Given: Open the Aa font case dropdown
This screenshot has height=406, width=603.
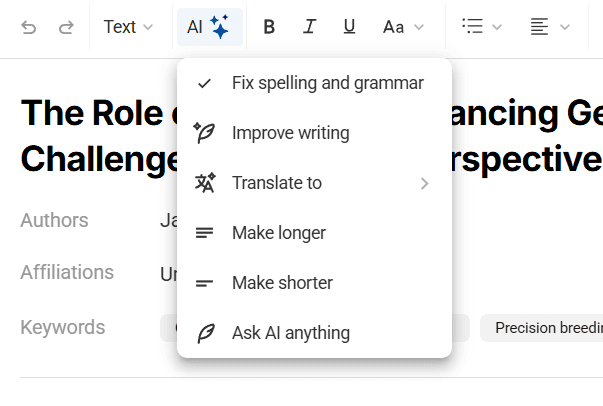Looking at the screenshot, I should coord(403,27).
